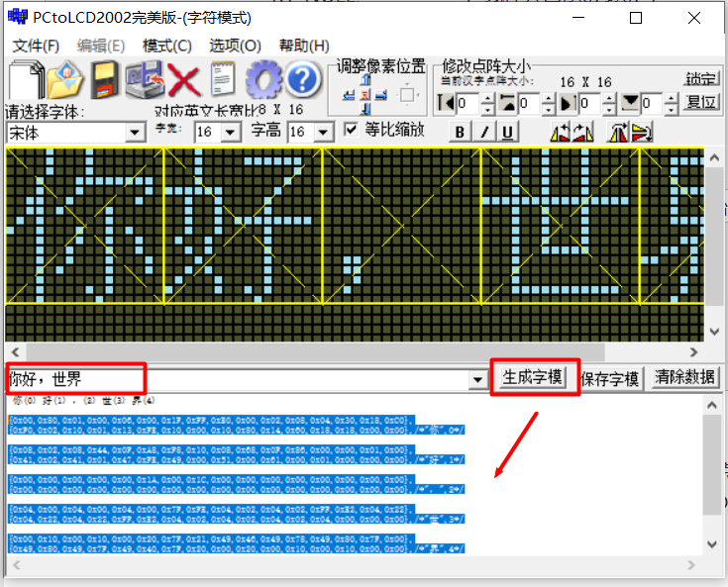Toggle bold B formatting
The height and width of the screenshot is (587, 728).
tap(460, 132)
